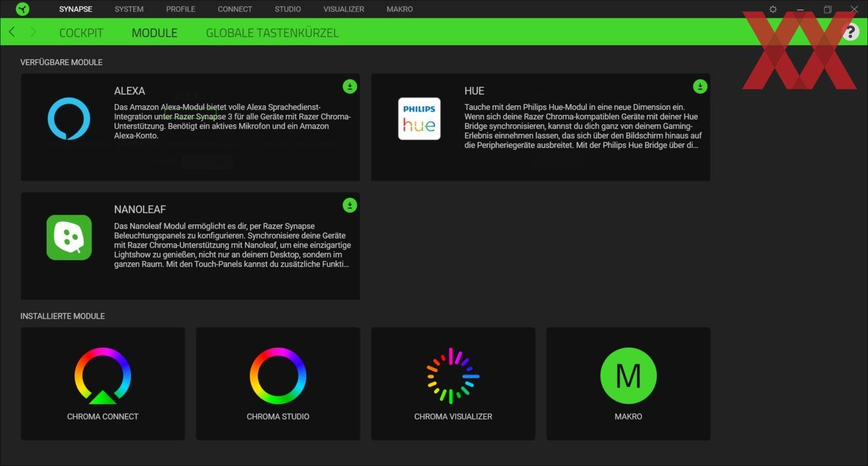Open the top-bar Makro tab
The height and width of the screenshot is (466, 868).
click(400, 9)
